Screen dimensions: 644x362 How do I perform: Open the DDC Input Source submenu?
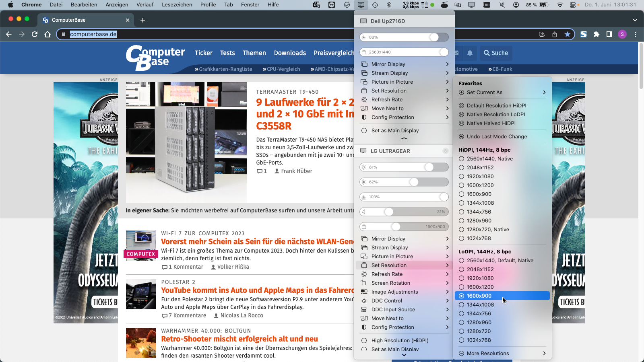click(x=404, y=309)
